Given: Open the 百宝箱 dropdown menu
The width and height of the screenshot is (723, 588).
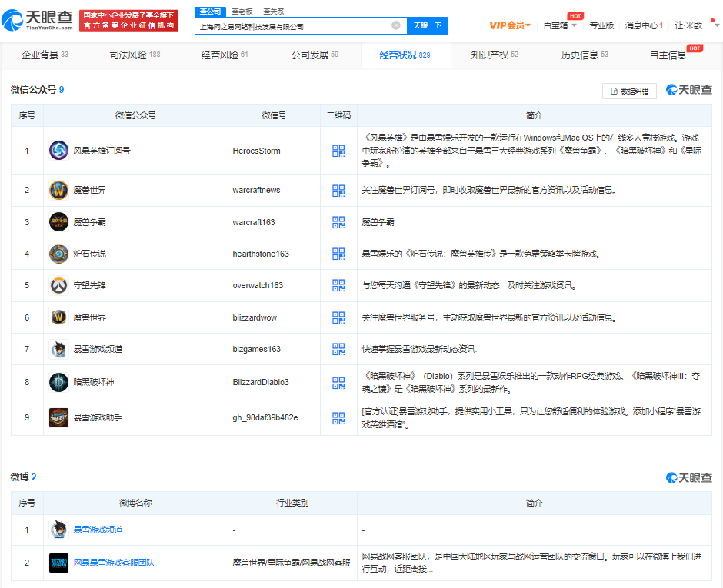Looking at the screenshot, I should coord(559,25).
